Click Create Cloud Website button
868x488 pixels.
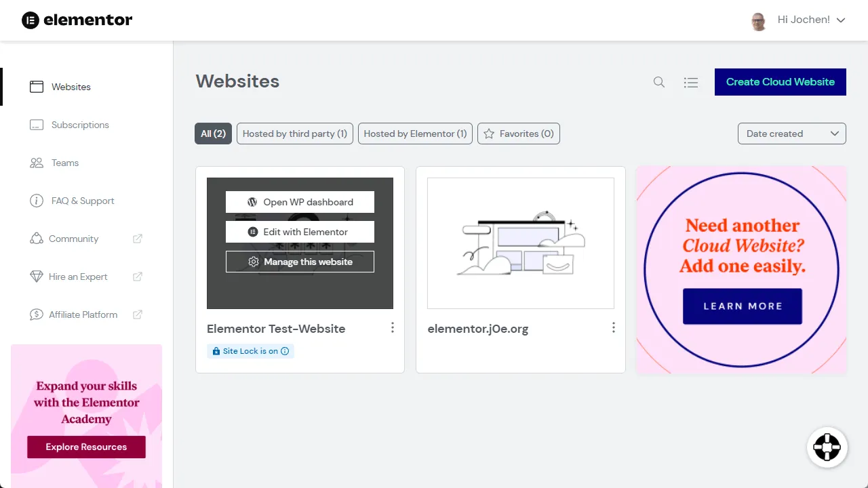click(x=781, y=82)
